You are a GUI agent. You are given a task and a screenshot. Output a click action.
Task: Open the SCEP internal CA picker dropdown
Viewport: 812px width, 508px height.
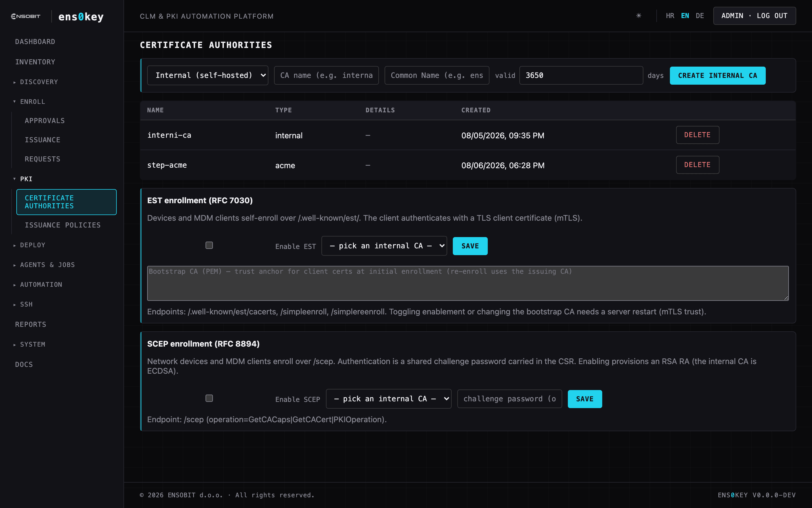(389, 399)
